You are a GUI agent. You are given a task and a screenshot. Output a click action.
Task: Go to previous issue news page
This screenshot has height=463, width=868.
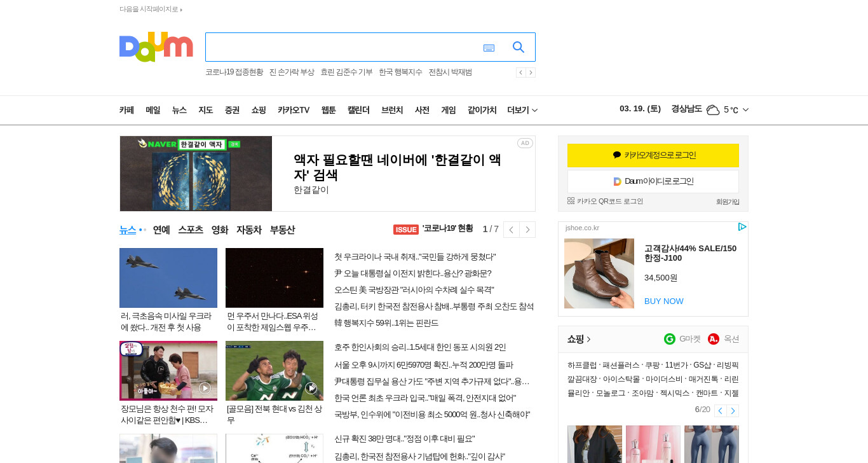pyautogui.click(x=512, y=230)
